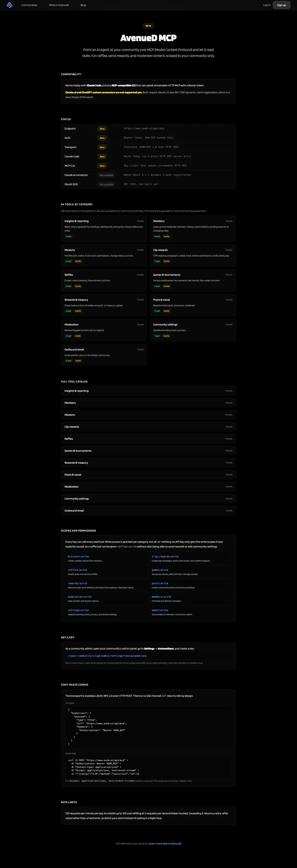Click the rewards:write scope label

tap(78, 584)
